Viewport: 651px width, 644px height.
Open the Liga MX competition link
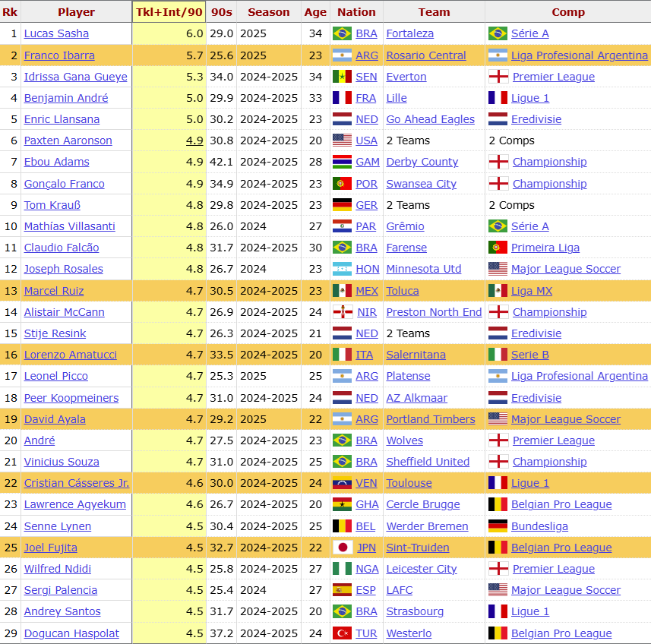coord(532,291)
